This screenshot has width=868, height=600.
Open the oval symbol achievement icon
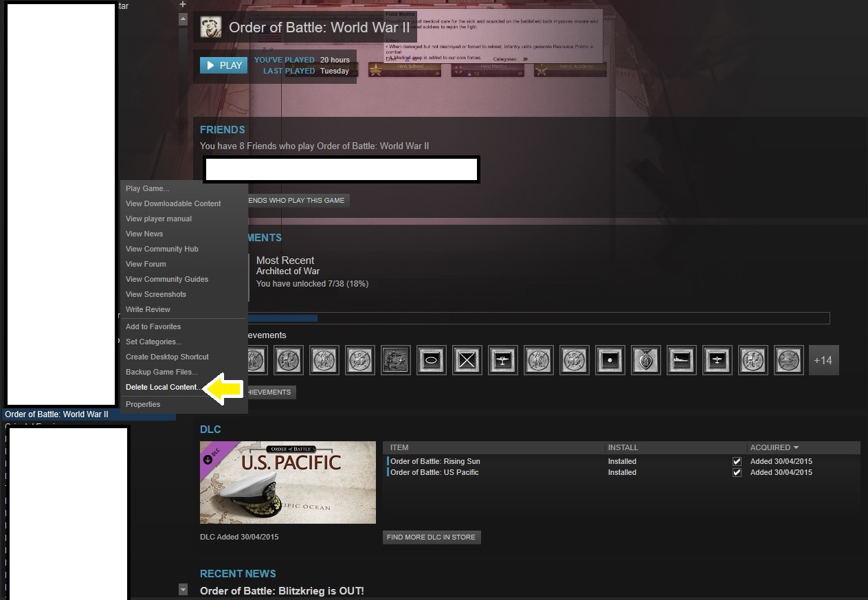click(x=432, y=360)
